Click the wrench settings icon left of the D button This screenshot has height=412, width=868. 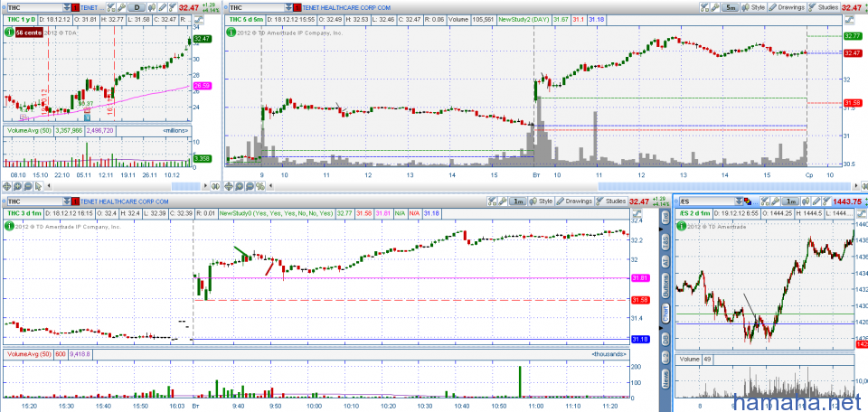click(121, 8)
